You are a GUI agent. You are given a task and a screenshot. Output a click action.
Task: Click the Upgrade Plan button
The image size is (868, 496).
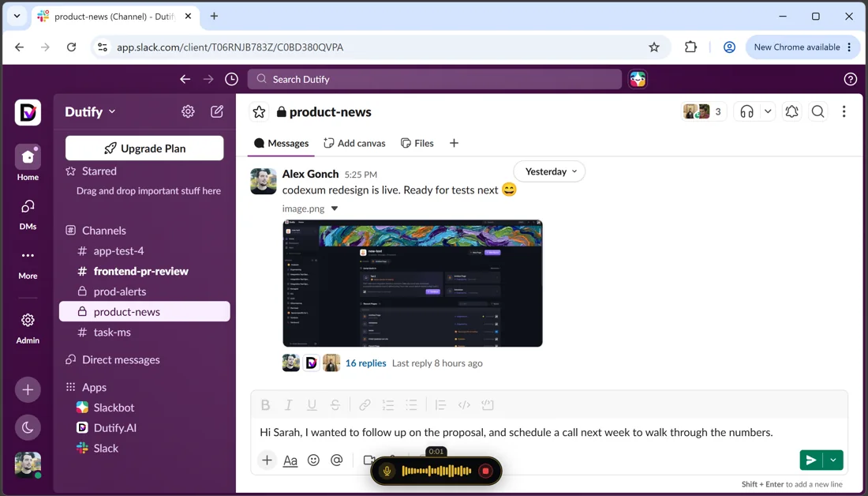click(x=144, y=148)
